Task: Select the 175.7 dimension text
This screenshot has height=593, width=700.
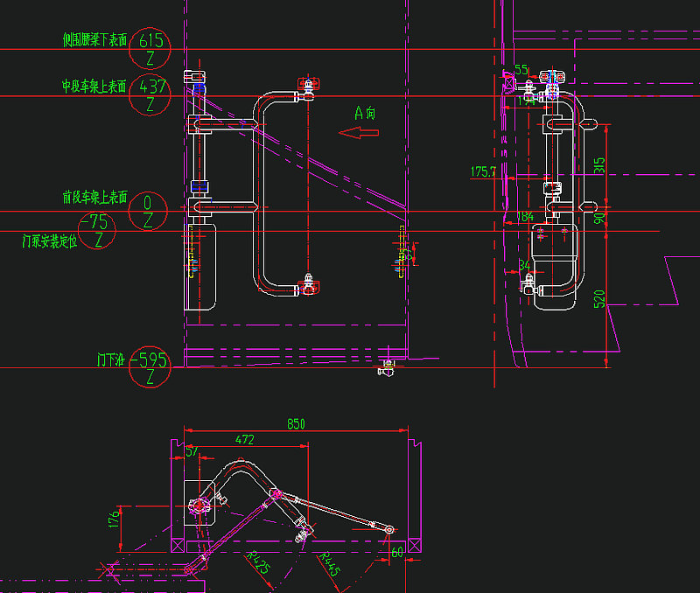Action: point(483,171)
